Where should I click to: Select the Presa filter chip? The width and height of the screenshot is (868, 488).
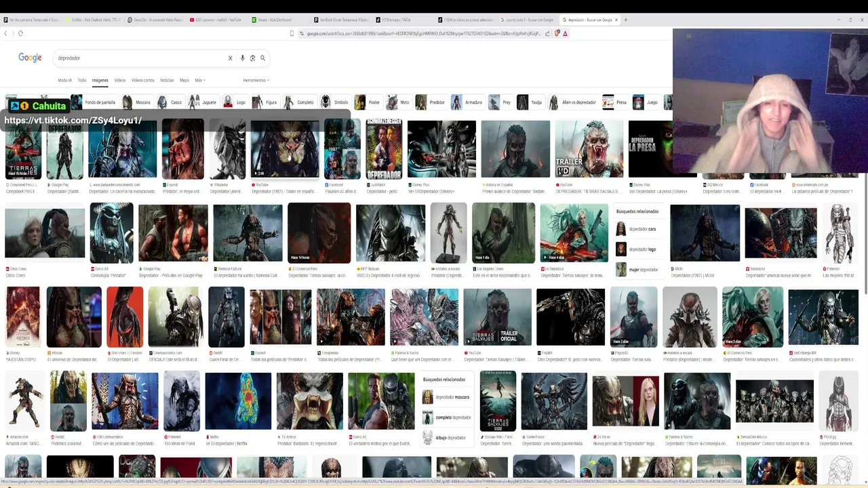[x=616, y=102]
